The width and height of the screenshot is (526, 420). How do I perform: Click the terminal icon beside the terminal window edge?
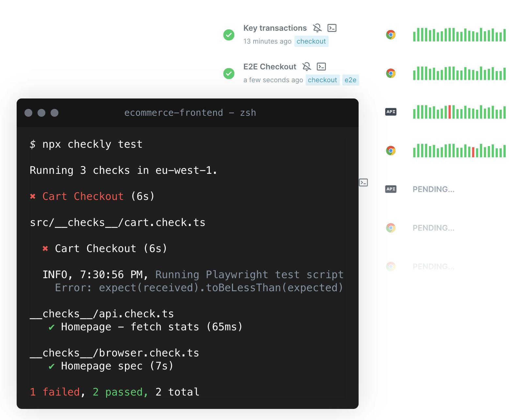pyautogui.click(x=364, y=183)
